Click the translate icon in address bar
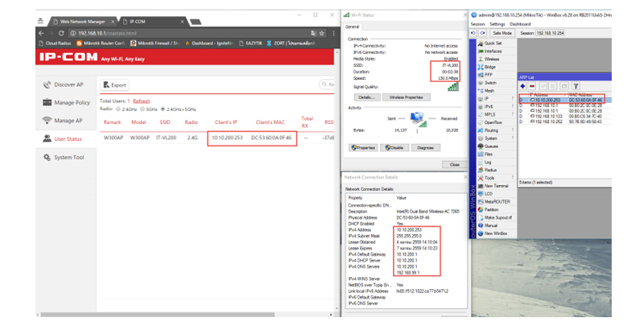 click(x=313, y=33)
